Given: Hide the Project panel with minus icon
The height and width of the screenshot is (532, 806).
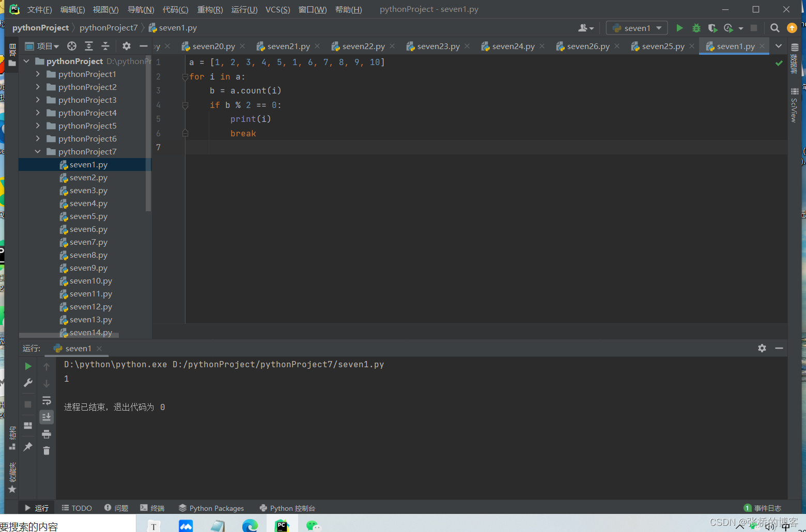Looking at the screenshot, I should pos(144,46).
